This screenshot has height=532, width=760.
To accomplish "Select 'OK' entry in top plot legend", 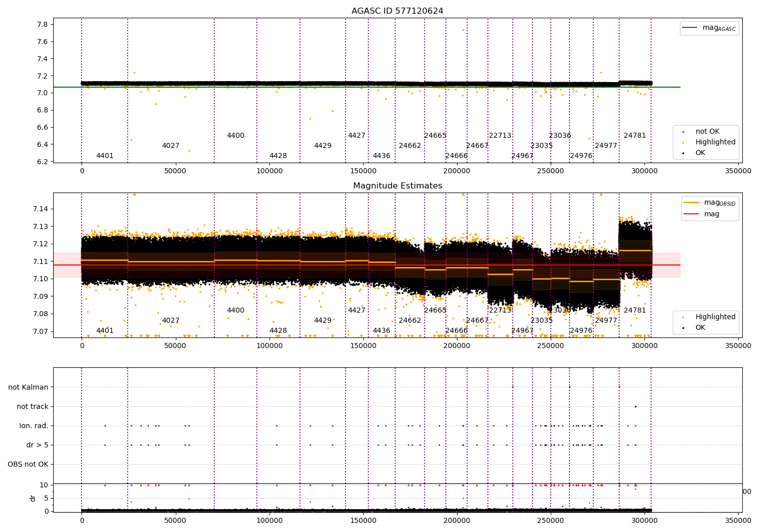I will pos(700,153).
